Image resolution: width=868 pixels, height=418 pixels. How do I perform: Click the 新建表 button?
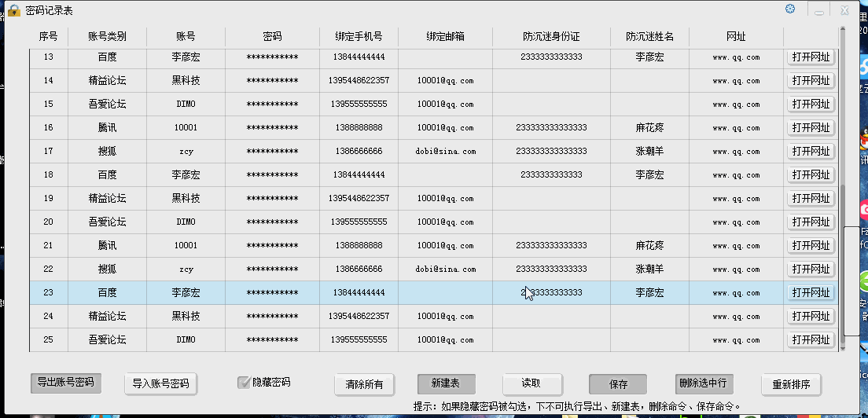(446, 383)
